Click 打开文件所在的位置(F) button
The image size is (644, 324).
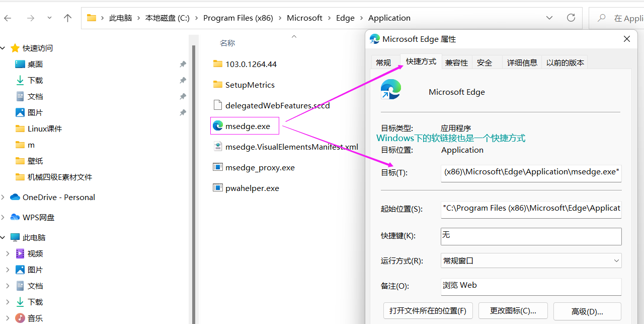click(428, 311)
